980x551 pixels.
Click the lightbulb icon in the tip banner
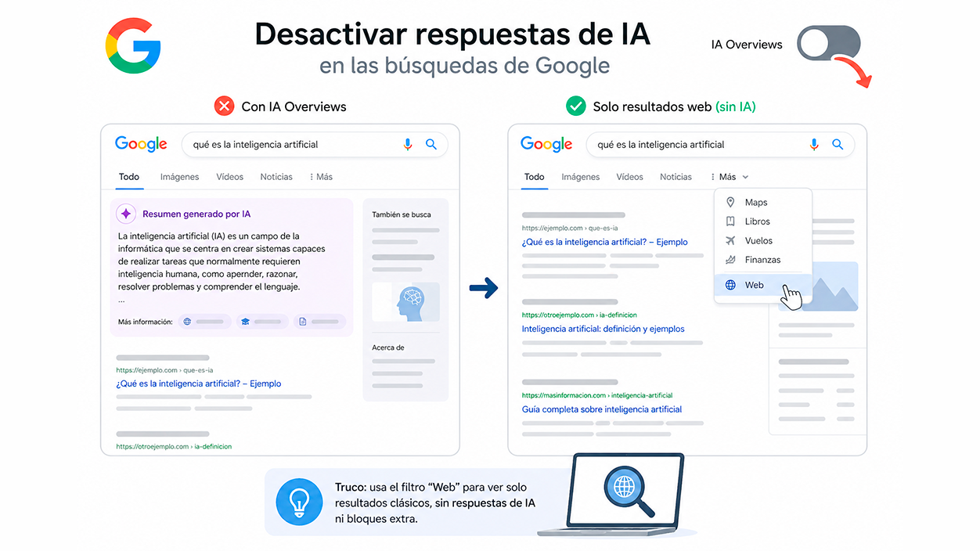tap(300, 501)
